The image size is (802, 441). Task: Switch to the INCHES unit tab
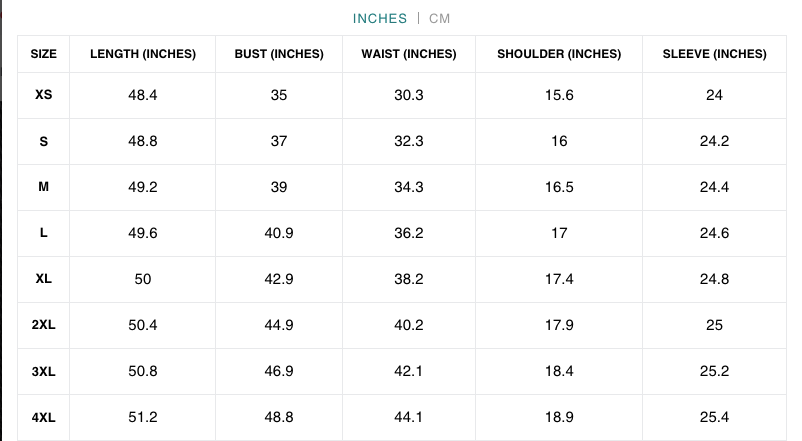coord(380,19)
